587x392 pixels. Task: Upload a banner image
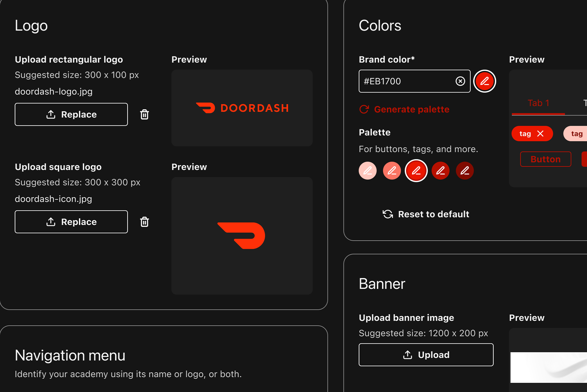coord(426,355)
